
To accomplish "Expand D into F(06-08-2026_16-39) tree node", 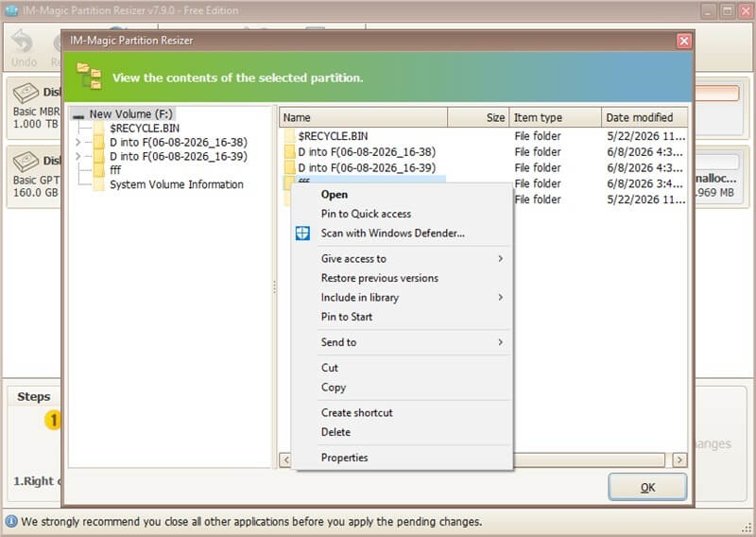I will coord(78,156).
